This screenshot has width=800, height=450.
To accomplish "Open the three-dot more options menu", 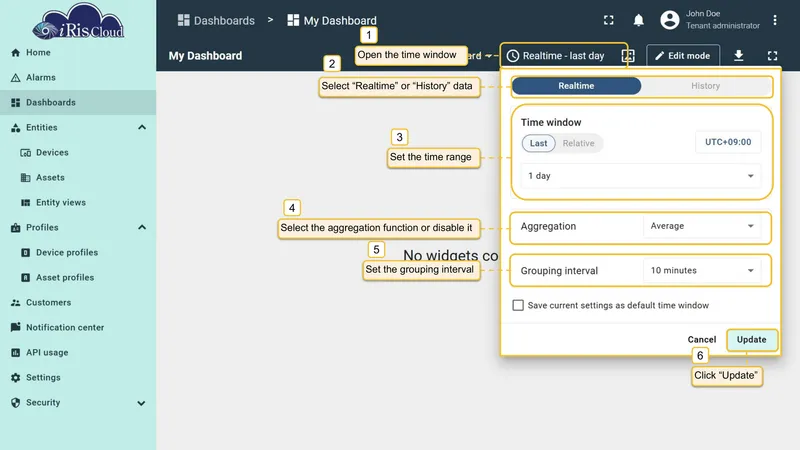I will tap(774, 20).
